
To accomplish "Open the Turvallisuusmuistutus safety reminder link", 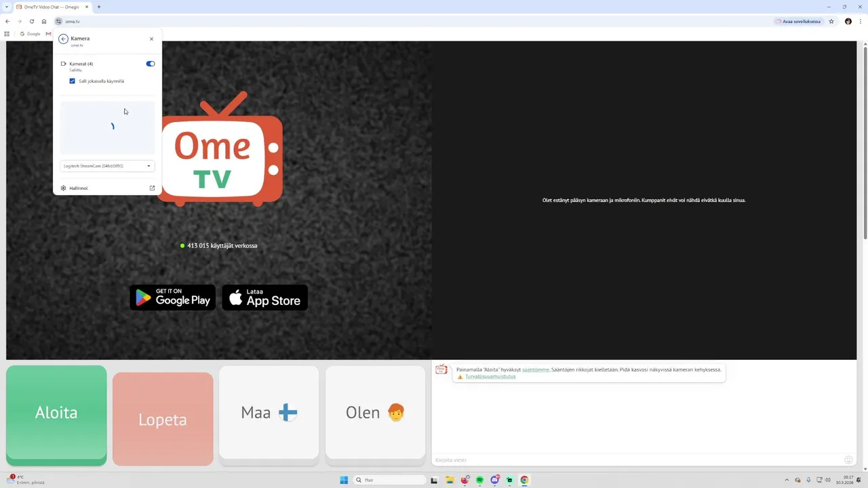I will [490, 377].
